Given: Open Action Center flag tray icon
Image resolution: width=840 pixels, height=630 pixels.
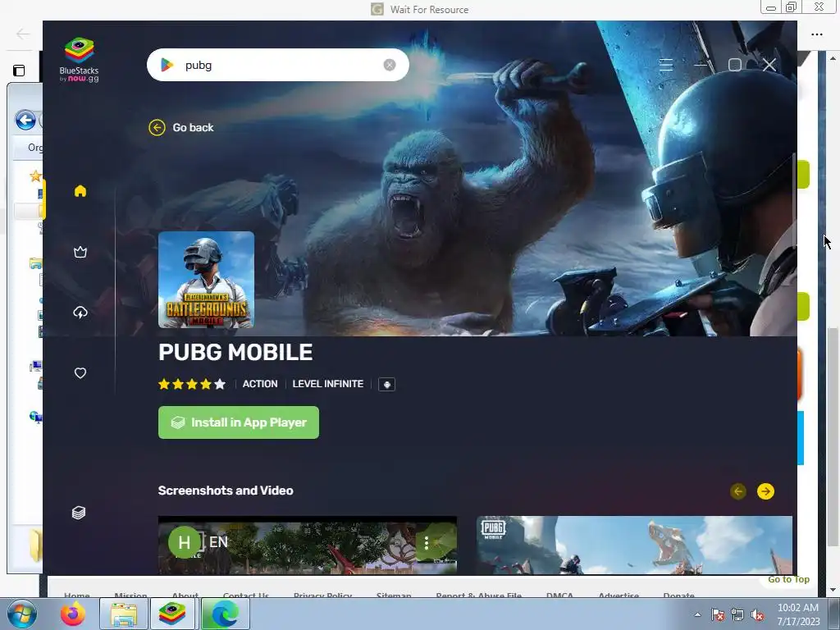Looking at the screenshot, I should coord(717,614).
